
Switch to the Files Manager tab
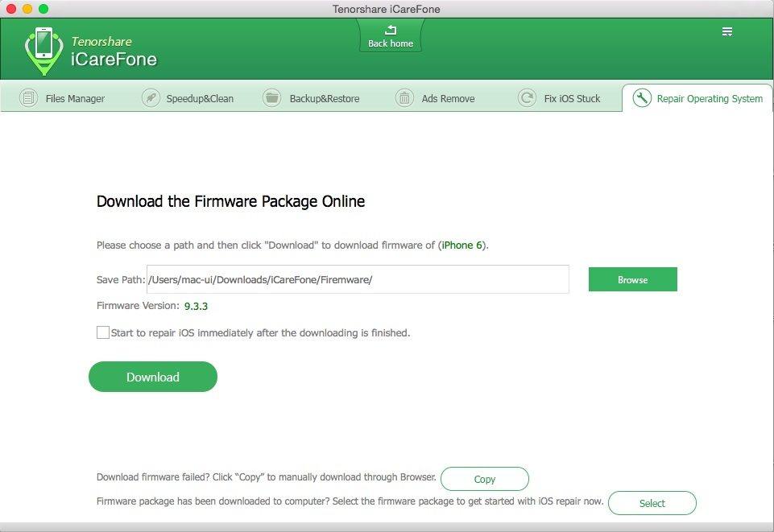click(63, 98)
